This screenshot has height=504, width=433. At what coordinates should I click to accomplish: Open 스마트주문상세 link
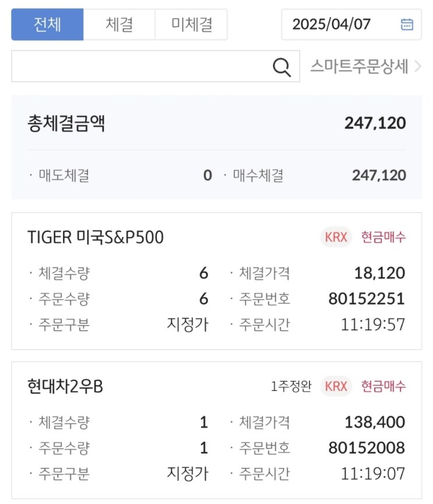[x=359, y=66]
